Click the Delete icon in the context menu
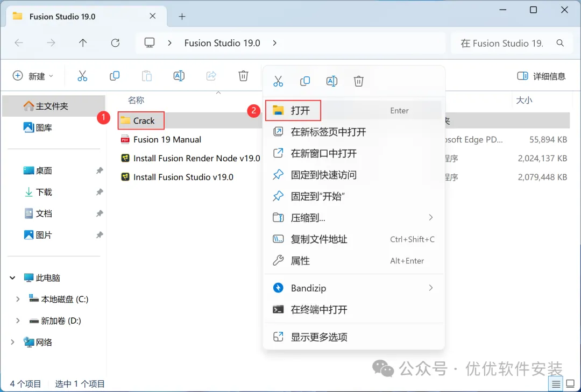 click(x=358, y=81)
